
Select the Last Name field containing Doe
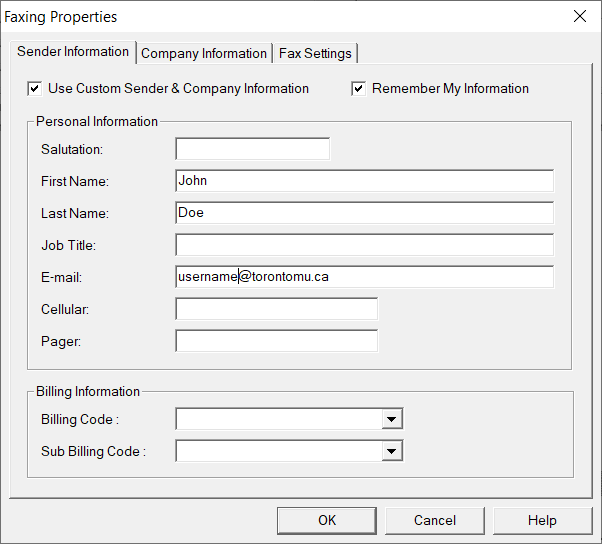[364, 213]
